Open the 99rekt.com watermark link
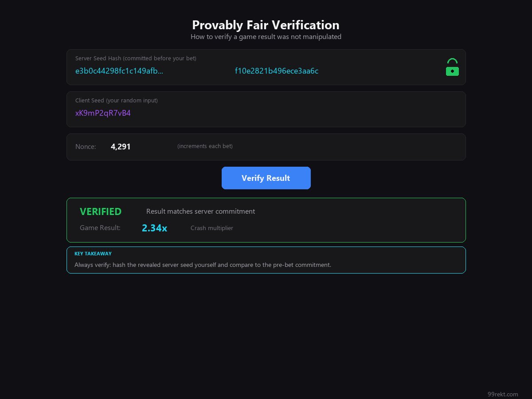Image resolution: width=532 pixels, height=399 pixels. coord(502,394)
